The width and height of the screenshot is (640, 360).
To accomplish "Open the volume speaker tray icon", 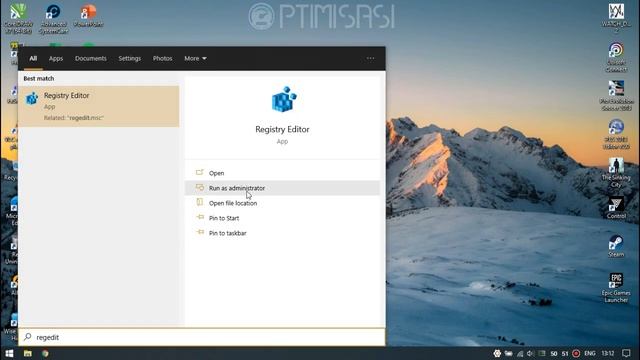I will 530,353.
